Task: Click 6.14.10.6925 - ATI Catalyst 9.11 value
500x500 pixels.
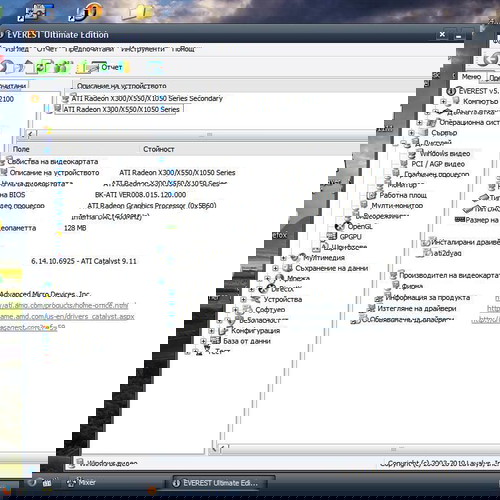Action: (84, 261)
